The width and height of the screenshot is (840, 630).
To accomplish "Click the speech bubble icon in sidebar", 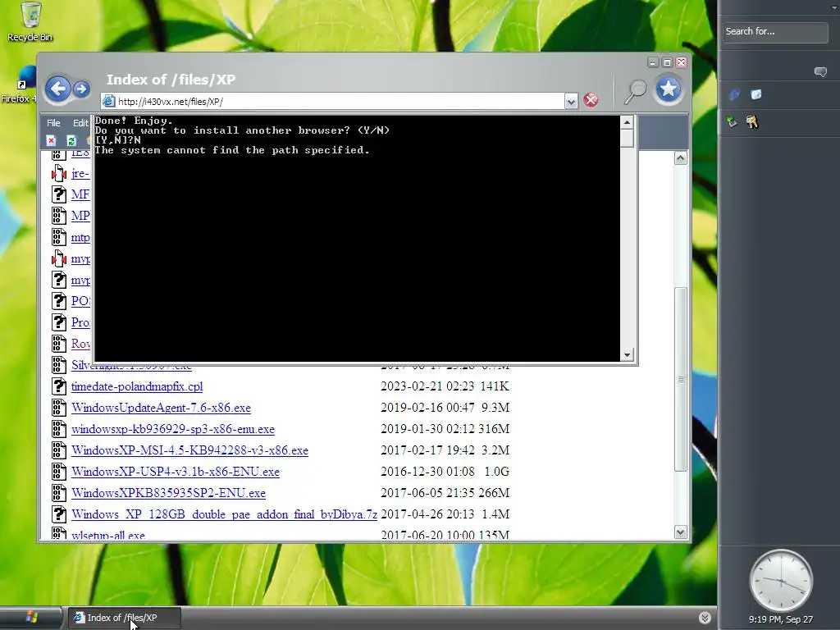I will (820, 72).
